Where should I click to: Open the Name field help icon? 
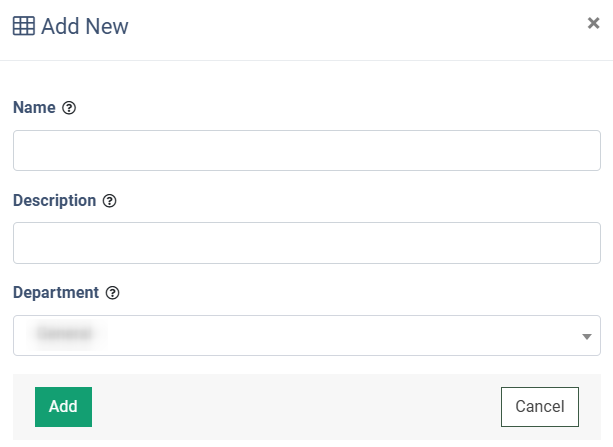(x=69, y=108)
